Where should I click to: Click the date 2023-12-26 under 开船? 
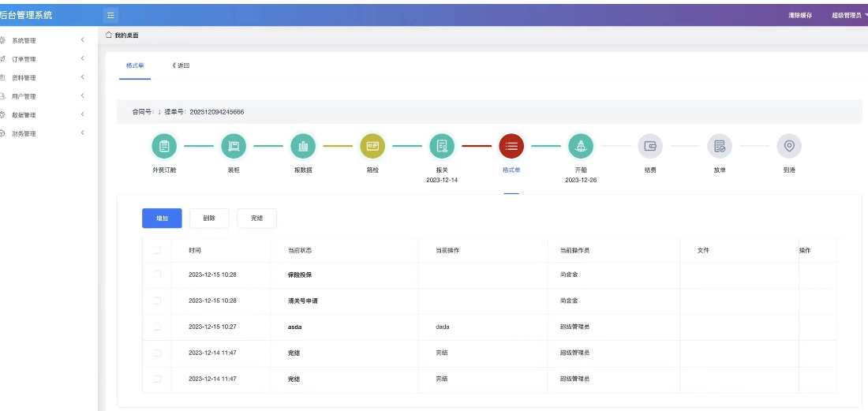click(581, 181)
